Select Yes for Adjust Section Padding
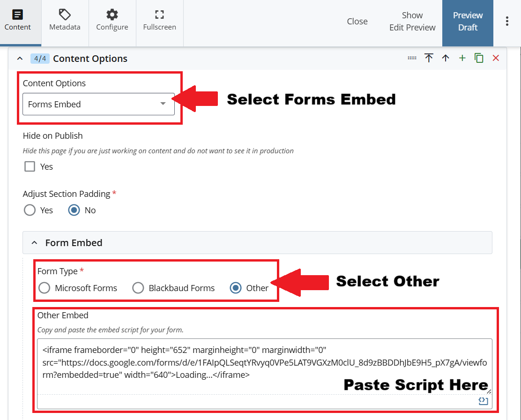 (x=30, y=210)
